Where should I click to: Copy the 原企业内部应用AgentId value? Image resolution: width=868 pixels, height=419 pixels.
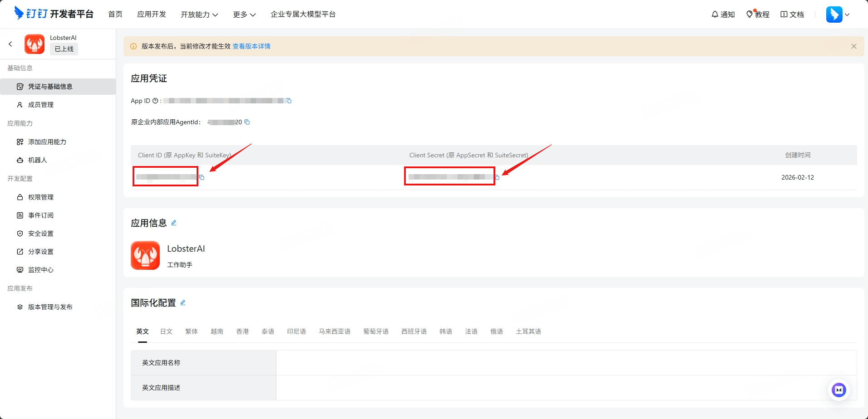[x=247, y=122]
